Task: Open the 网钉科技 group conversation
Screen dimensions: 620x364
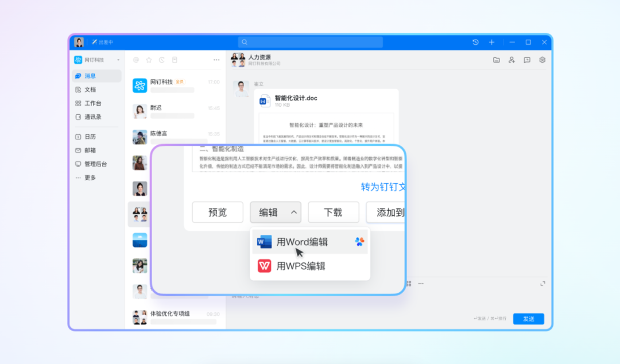Action: pyautogui.click(x=176, y=86)
